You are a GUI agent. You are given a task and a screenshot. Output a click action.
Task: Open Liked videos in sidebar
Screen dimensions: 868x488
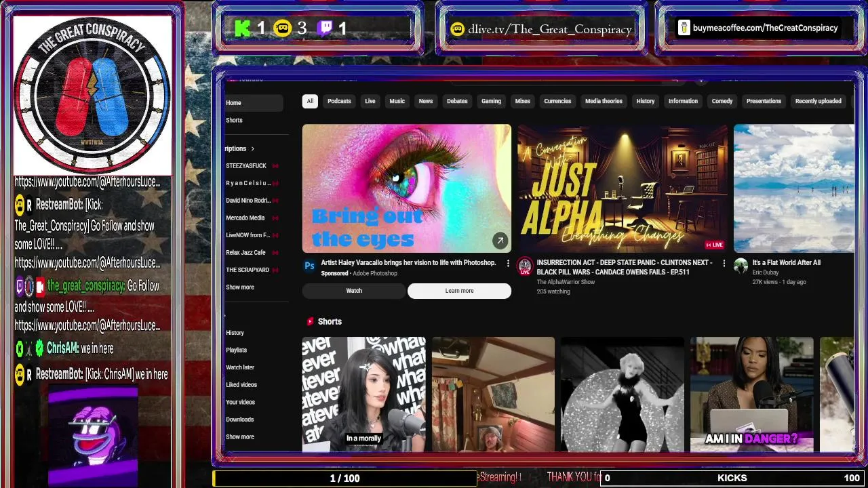[x=241, y=385]
